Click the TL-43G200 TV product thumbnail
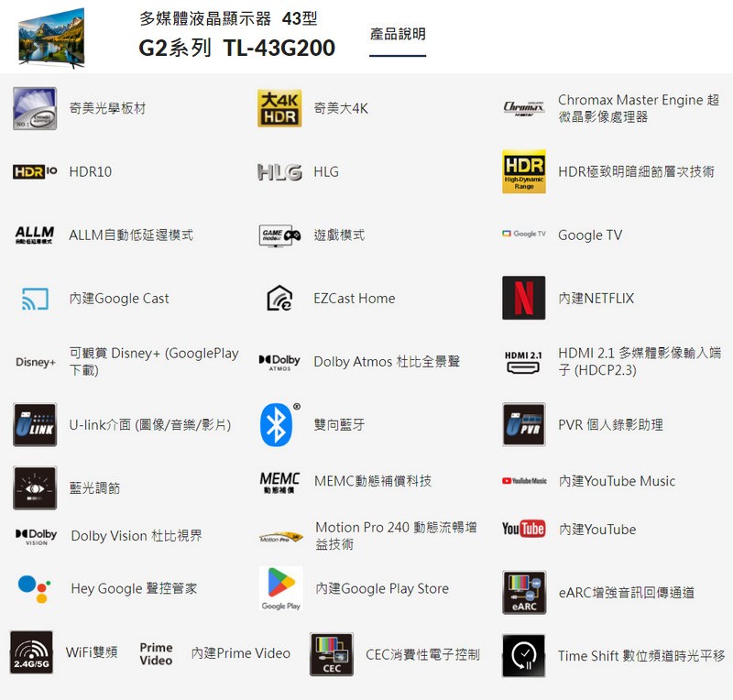Image resolution: width=733 pixels, height=700 pixels. [x=51, y=38]
